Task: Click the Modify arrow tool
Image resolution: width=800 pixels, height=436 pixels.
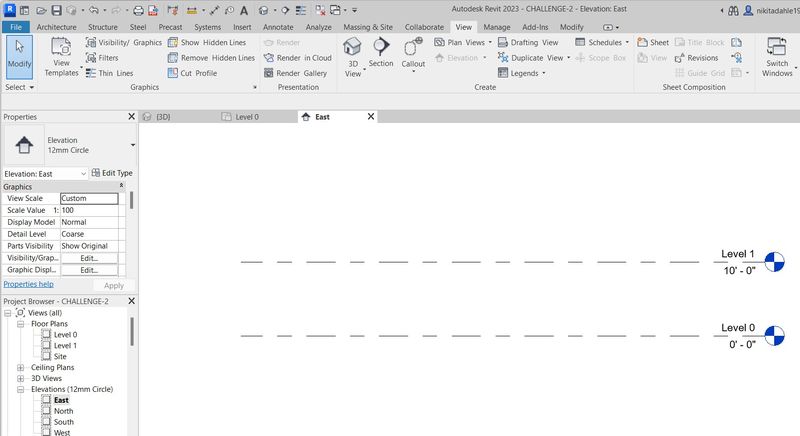Action: pyautogui.click(x=19, y=57)
